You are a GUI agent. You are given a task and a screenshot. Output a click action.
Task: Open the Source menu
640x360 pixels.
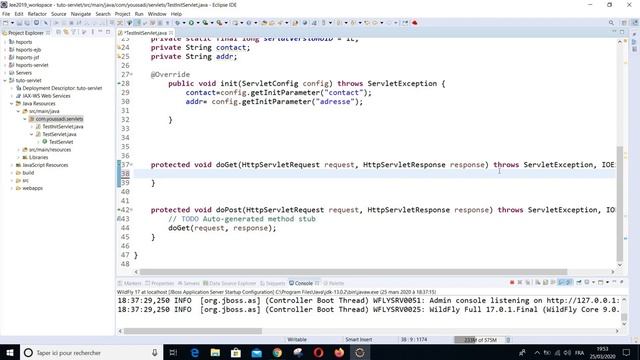click(58, 14)
